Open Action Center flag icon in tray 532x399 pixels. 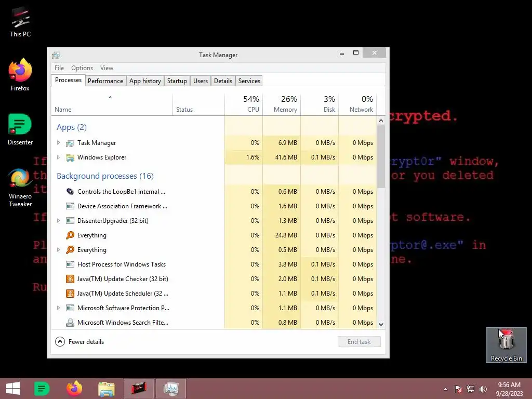(458, 389)
